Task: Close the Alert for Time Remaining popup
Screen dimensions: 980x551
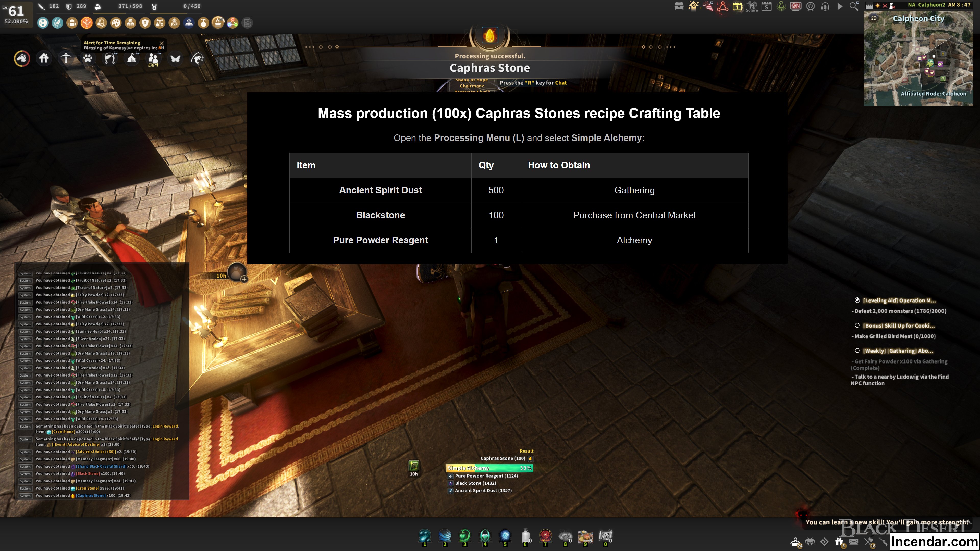Action: tap(162, 43)
